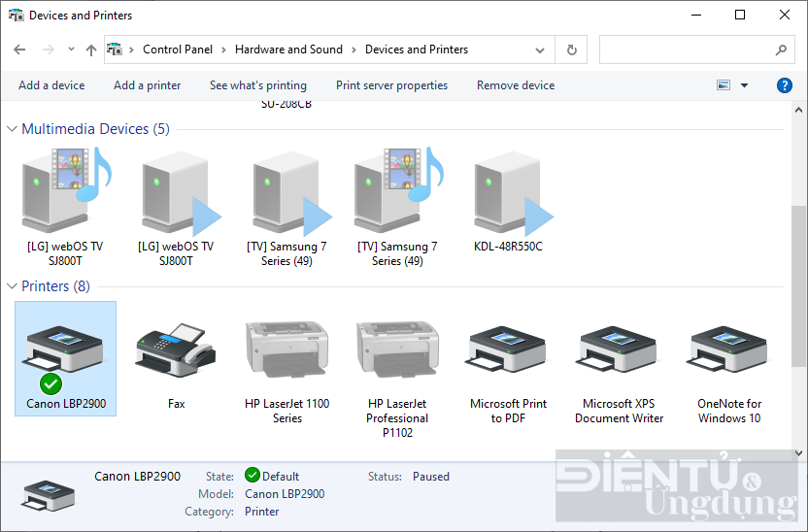Open recent locations dropdown beside Forward
The image size is (808, 532).
point(71,50)
